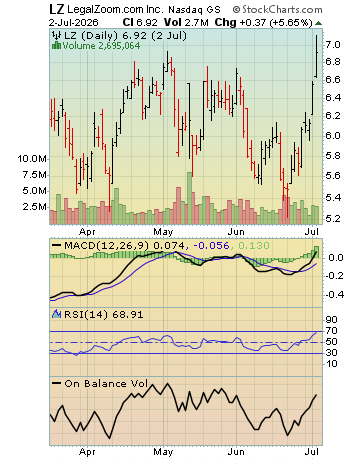Click the 70 overbought RSI axis label
Image resolution: width=360 pixels, height=460 pixels.
(332, 330)
